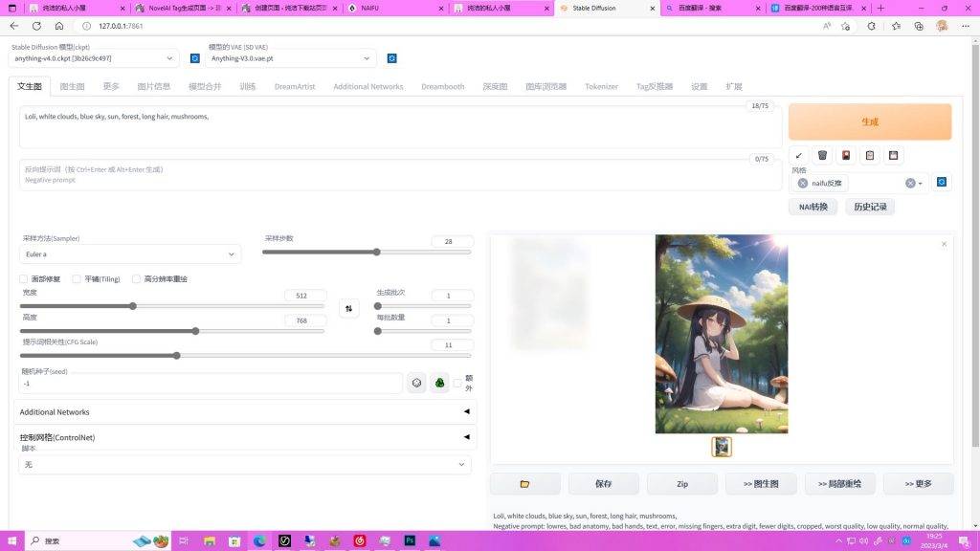
Task: Switch to the Tokenizer tab
Action: coord(601,86)
